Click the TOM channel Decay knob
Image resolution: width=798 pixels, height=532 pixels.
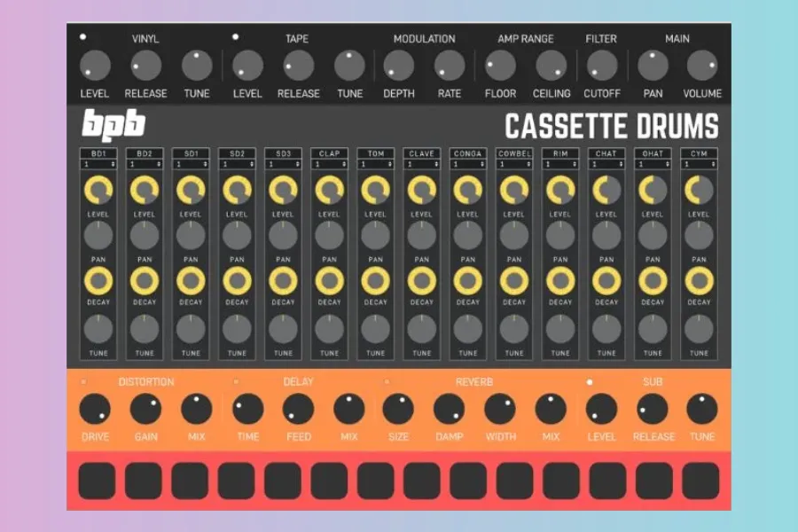[376, 280]
